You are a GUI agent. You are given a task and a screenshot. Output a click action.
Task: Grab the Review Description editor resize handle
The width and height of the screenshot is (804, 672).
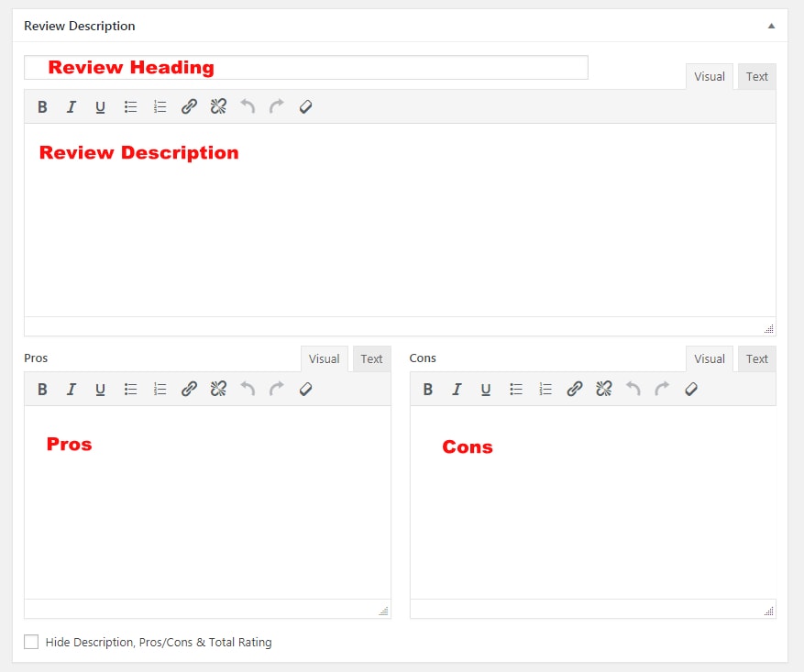[768, 328]
